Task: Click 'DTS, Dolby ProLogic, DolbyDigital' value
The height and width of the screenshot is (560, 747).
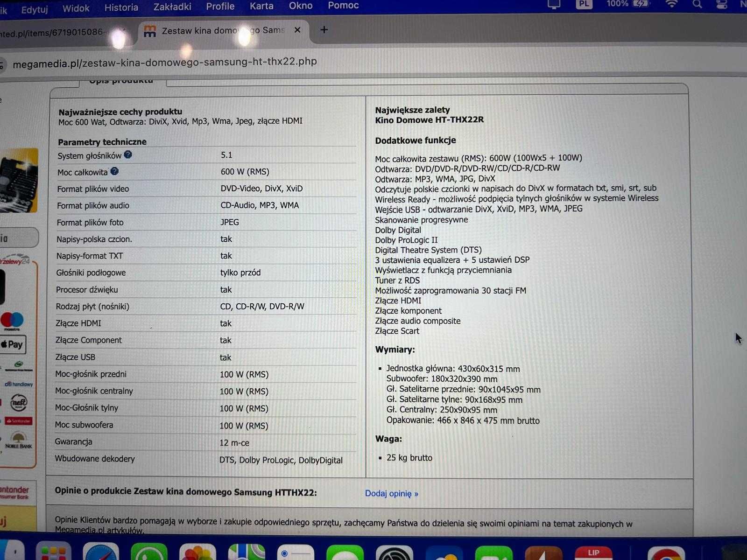Action: click(x=281, y=460)
